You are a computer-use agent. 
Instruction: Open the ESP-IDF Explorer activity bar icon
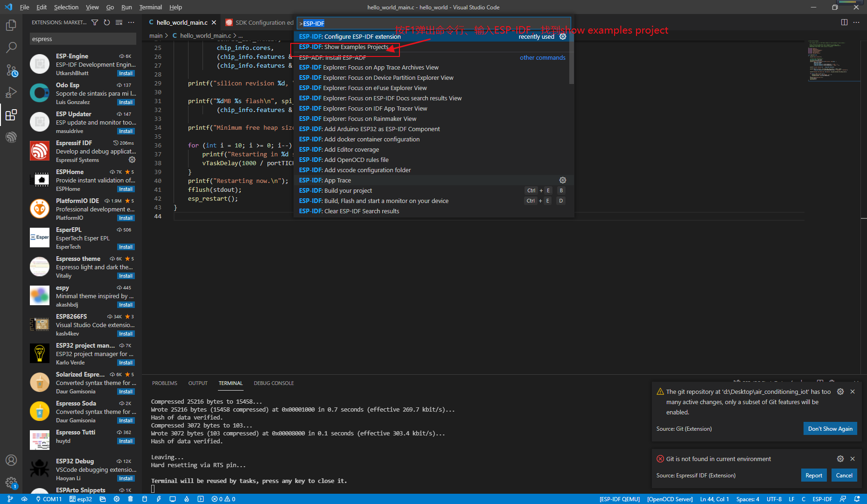[x=11, y=137]
